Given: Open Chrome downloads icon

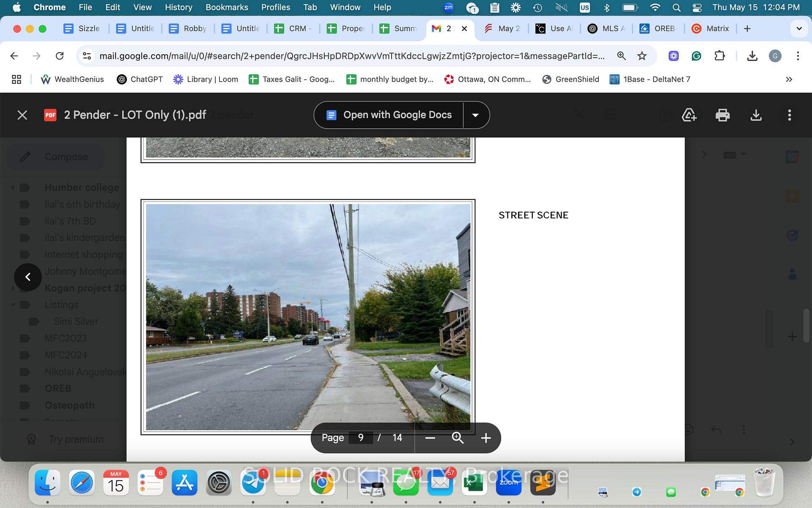Looking at the screenshot, I should 752,56.
